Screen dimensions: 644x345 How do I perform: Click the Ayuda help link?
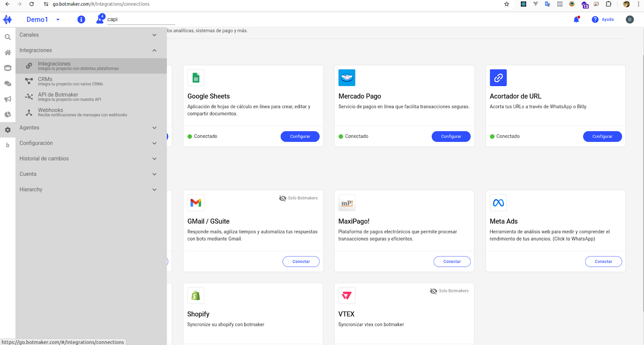608,19
